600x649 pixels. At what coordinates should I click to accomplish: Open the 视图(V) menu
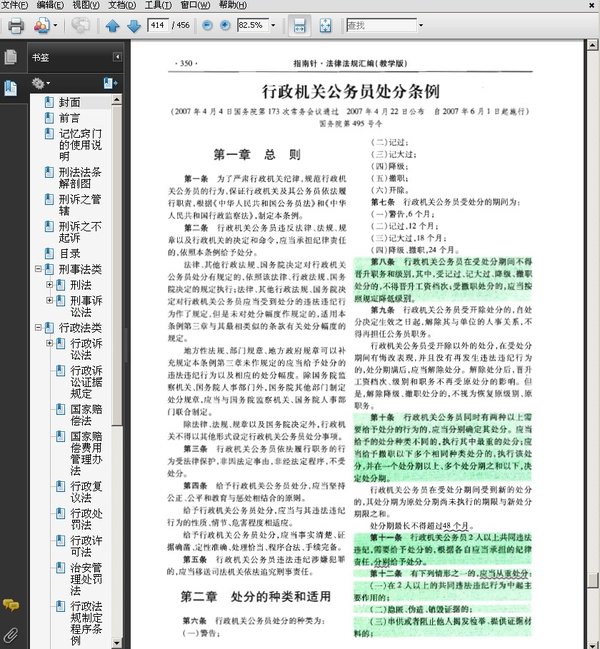(86, 5)
